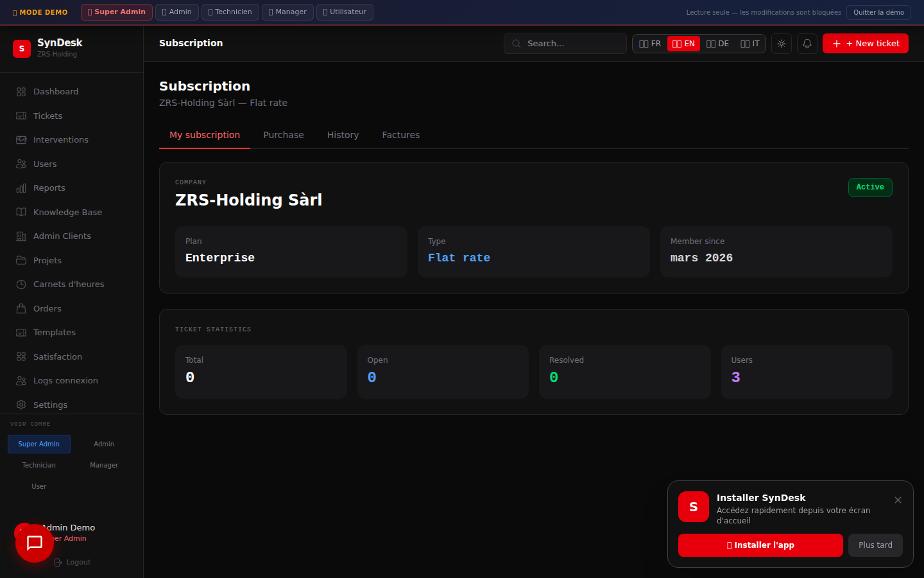Click the Dashboard icon in sidebar
Image resolution: width=924 pixels, height=578 pixels.
21,92
